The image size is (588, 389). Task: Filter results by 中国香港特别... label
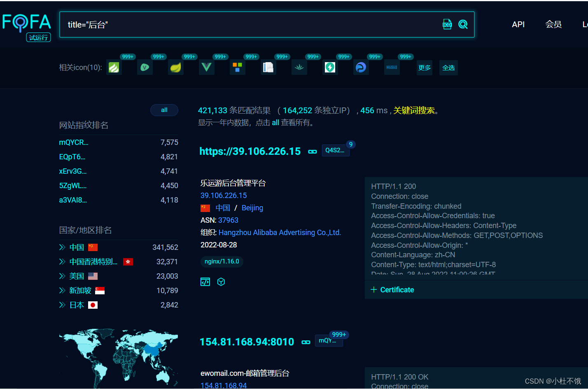(93, 261)
